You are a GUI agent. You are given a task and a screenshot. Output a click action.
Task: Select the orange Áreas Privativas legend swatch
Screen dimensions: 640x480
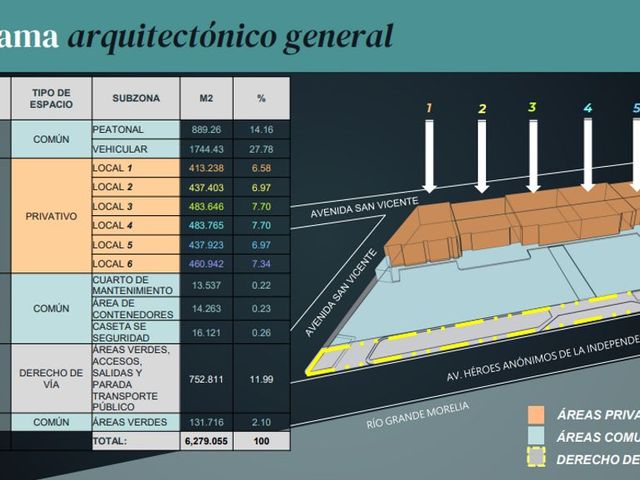(536, 415)
